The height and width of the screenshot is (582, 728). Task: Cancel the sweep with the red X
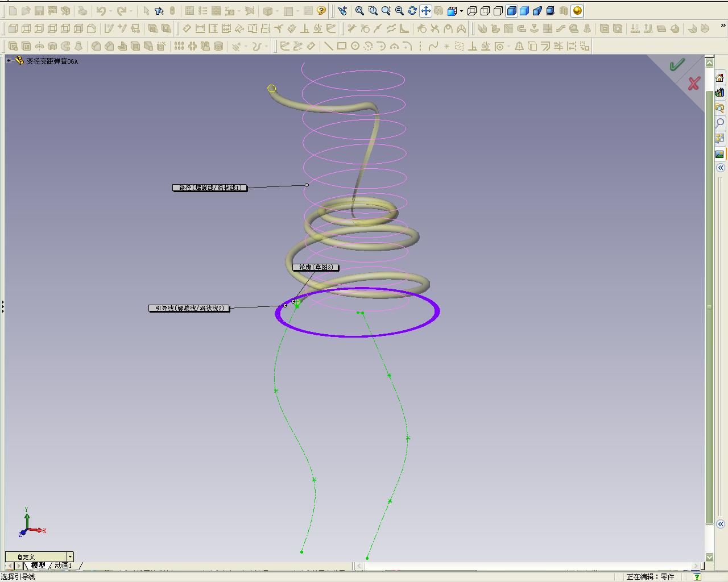[x=693, y=84]
